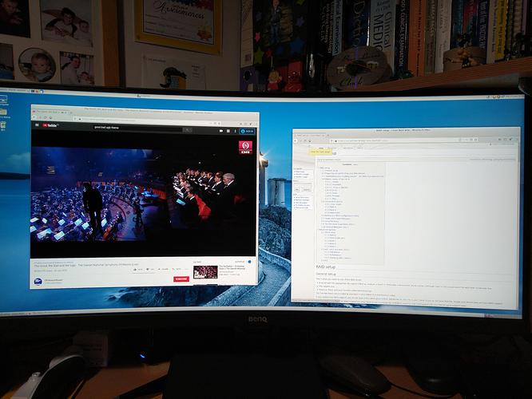Open the Trash bin desktop icon
This screenshot has height=399, width=532.
(2, 126)
